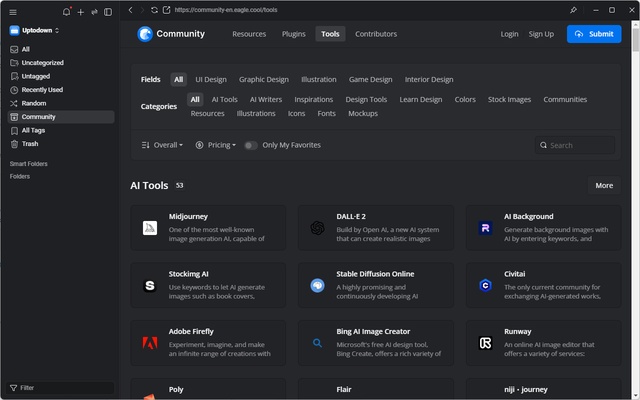Viewport: 640px width, 400px height.
Task: Select Community in sidebar
Action: [x=61, y=117]
